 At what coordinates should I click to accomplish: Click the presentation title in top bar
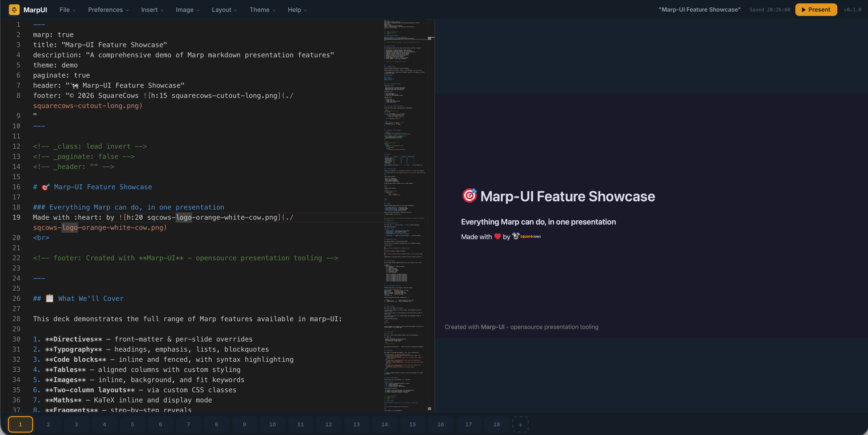click(699, 10)
